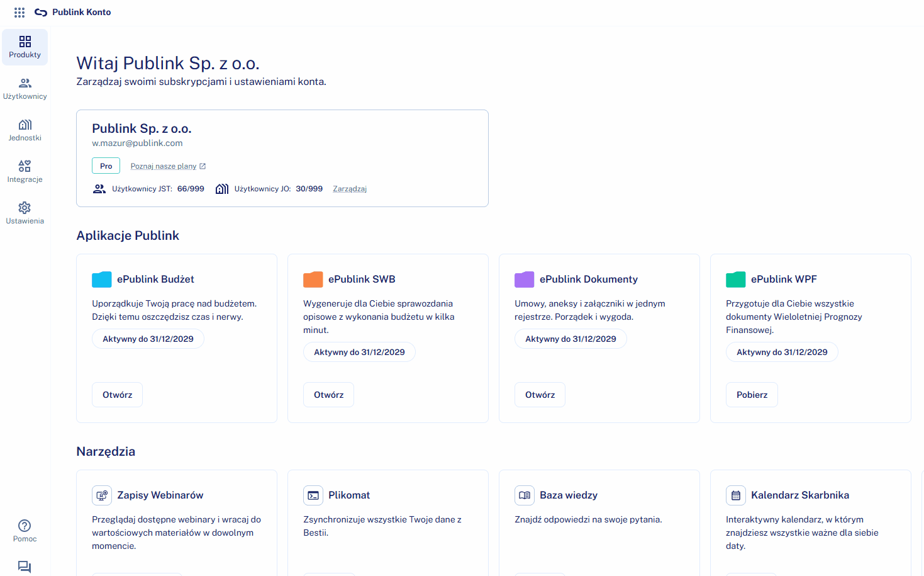The width and height of the screenshot is (924, 576).
Task: Open the Pomoc help section
Action: click(x=25, y=531)
